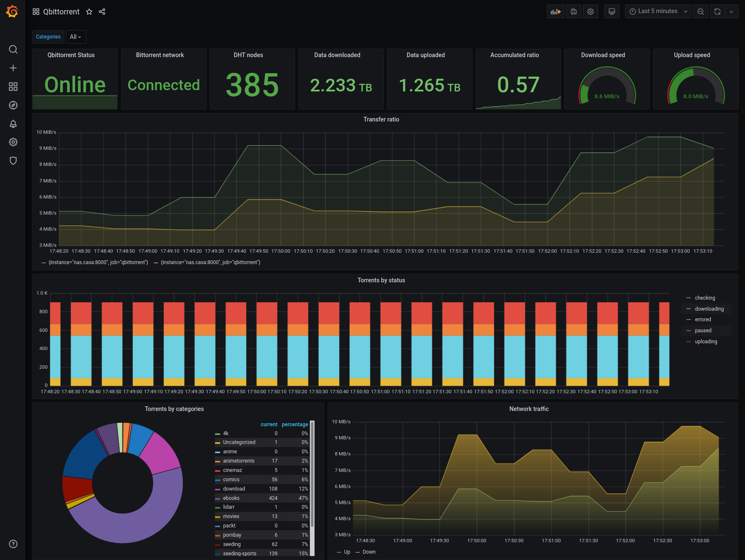Open the Categories All dropdown
Screen dimensions: 745x560
point(76,37)
